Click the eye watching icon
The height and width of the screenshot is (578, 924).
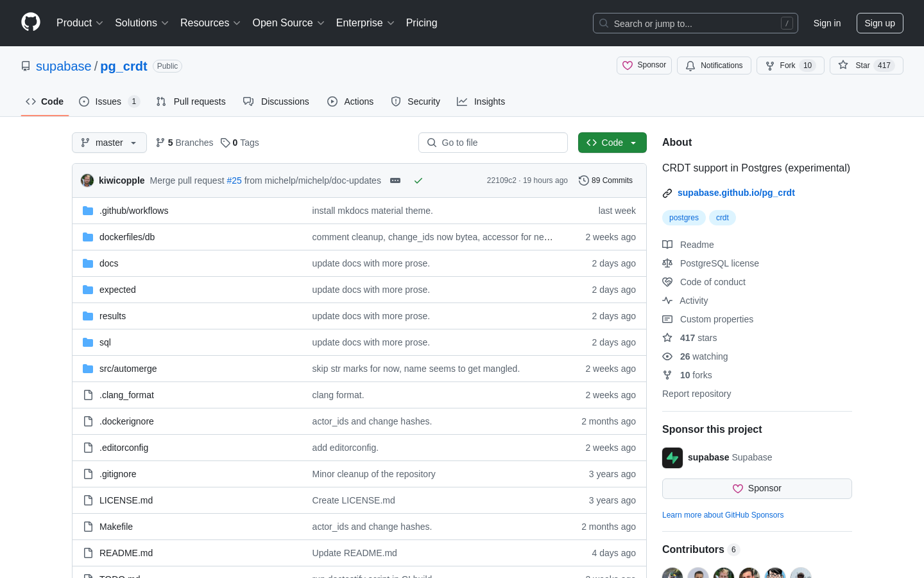[667, 356]
